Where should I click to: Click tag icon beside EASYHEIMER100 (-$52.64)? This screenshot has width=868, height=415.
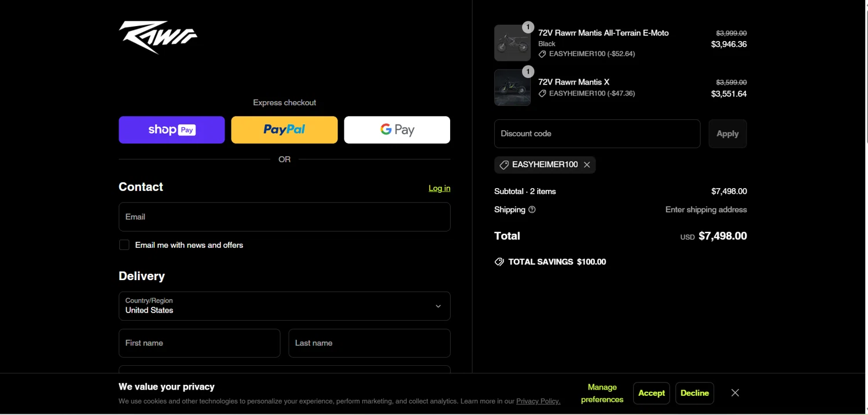tap(542, 54)
